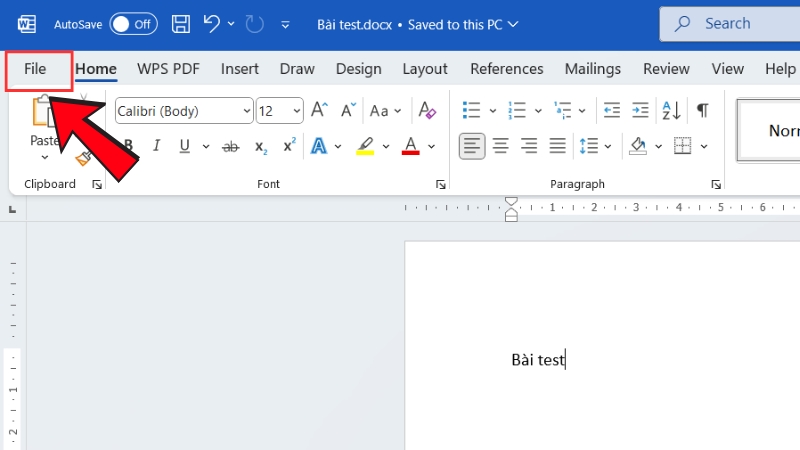Apply yellow text highlight color

point(365,146)
